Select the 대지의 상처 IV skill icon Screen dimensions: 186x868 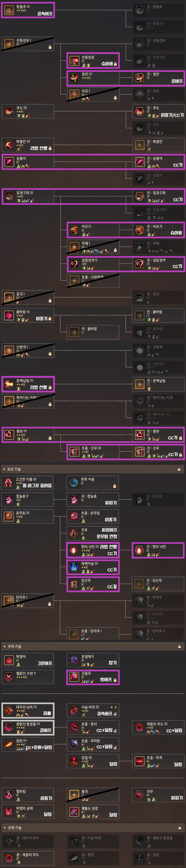tap(9, 710)
